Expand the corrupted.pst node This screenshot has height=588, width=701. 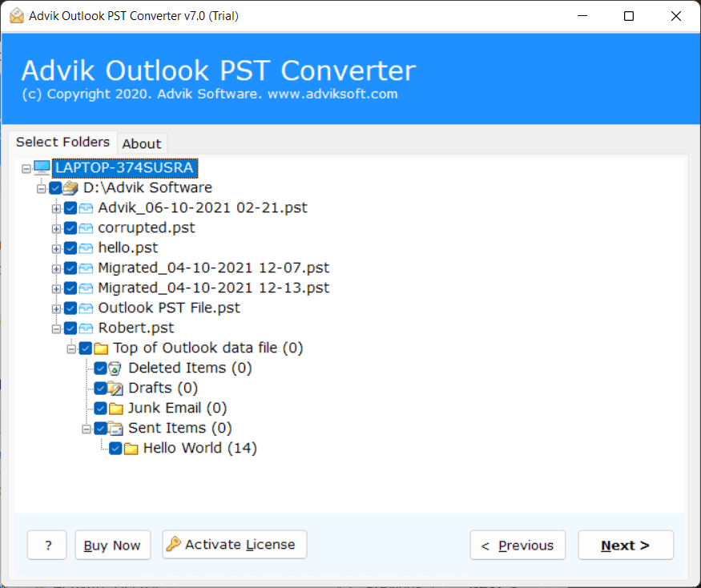point(56,229)
